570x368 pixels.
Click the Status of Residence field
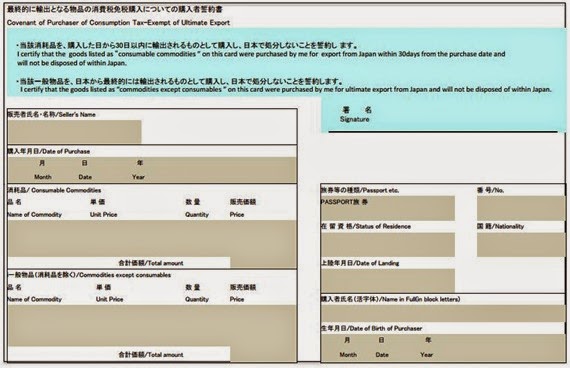tap(388, 245)
